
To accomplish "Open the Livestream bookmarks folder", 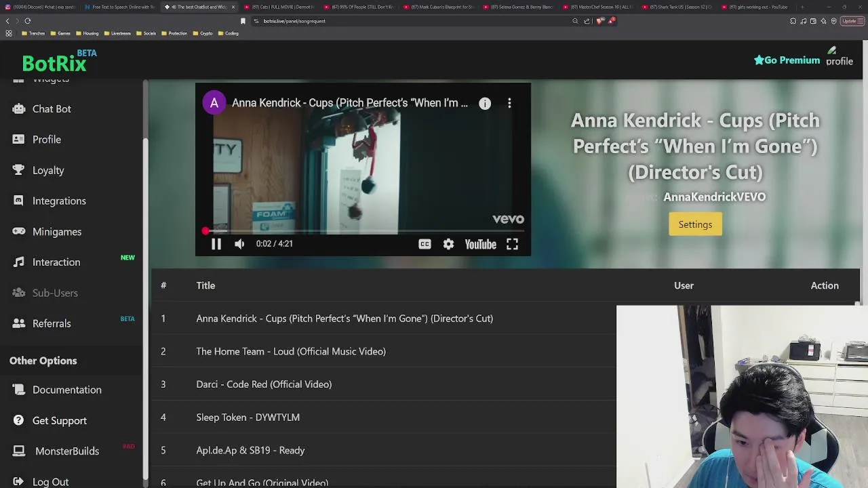I will [x=117, y=33].
